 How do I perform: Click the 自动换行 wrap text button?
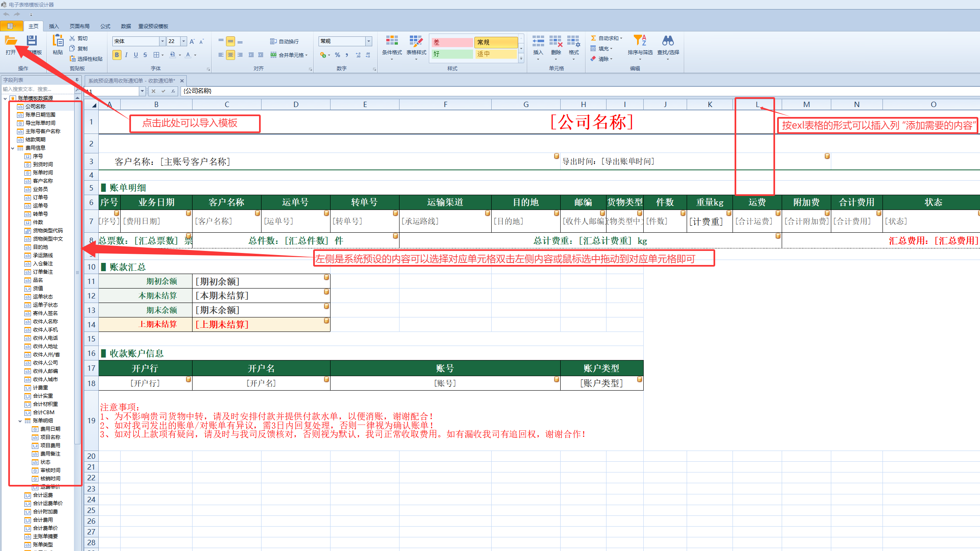click(284, 41)
